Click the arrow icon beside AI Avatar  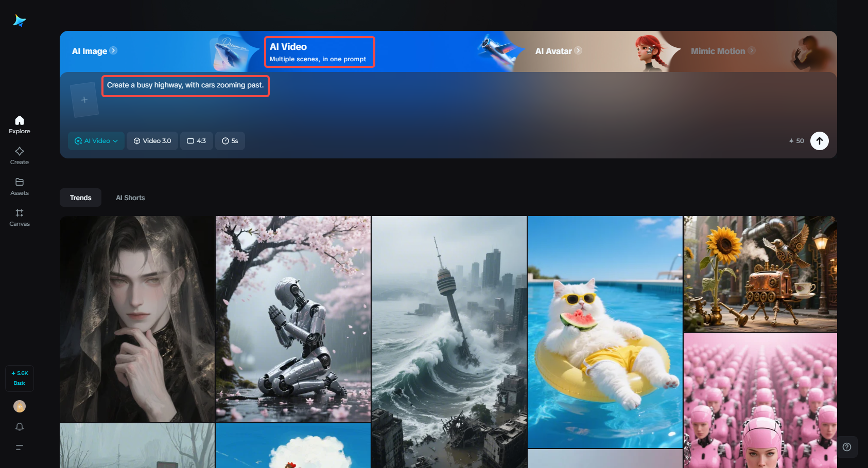[578, 50]
